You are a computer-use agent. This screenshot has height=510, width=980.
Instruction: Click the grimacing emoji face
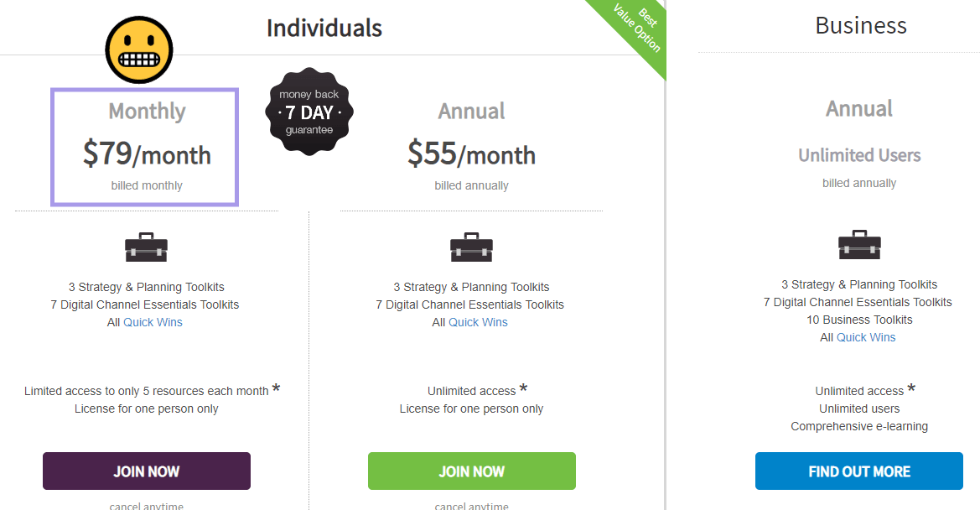(x=139, y=50)
